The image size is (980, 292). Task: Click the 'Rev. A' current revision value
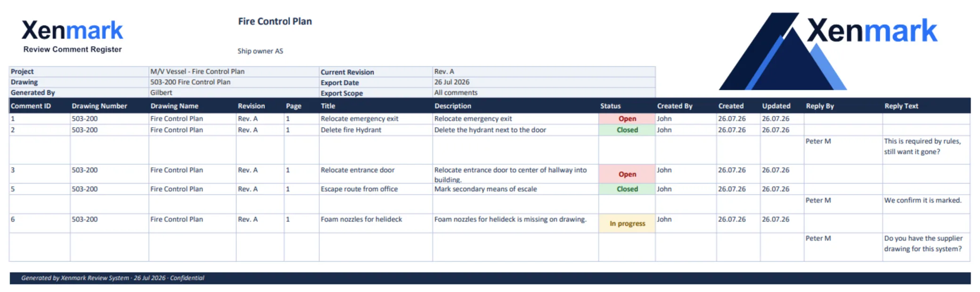(444, 72)
